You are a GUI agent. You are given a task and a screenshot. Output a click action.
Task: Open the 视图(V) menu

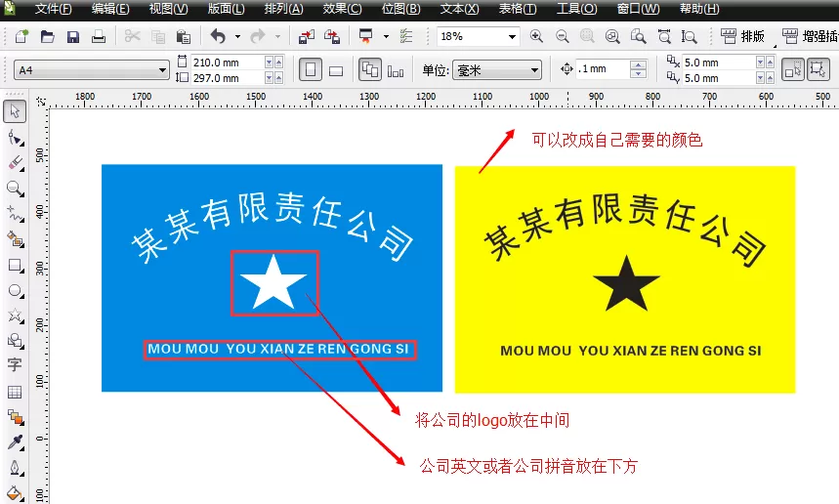coord(168,9)
